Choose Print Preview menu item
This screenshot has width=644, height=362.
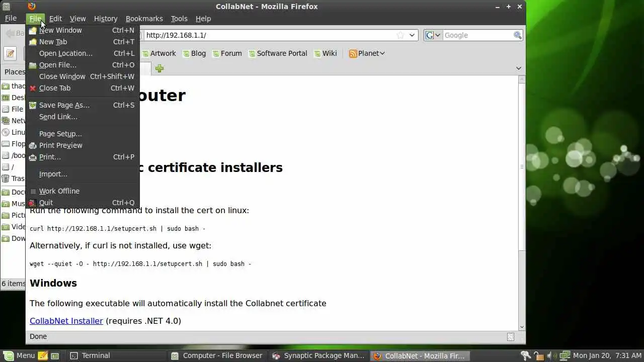tap(83, 145)
